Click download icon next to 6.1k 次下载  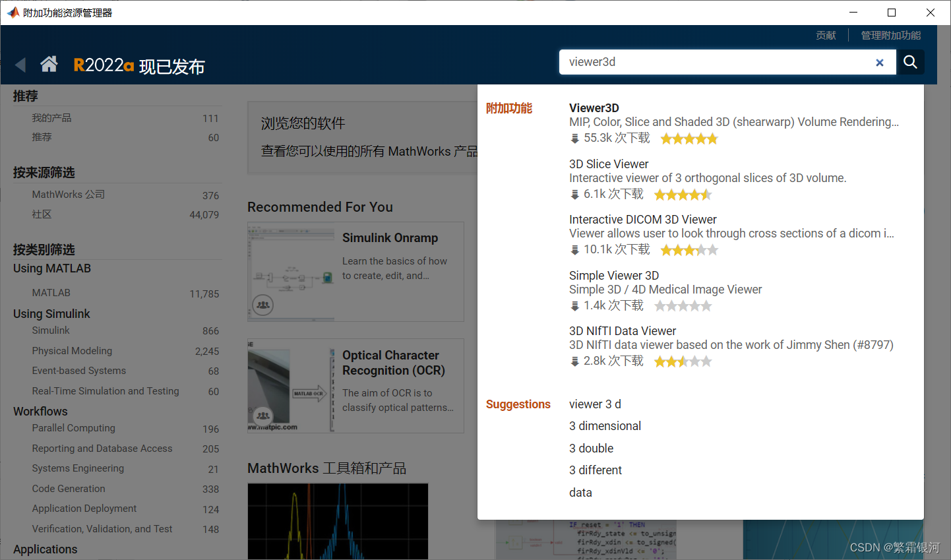(574, 195)
